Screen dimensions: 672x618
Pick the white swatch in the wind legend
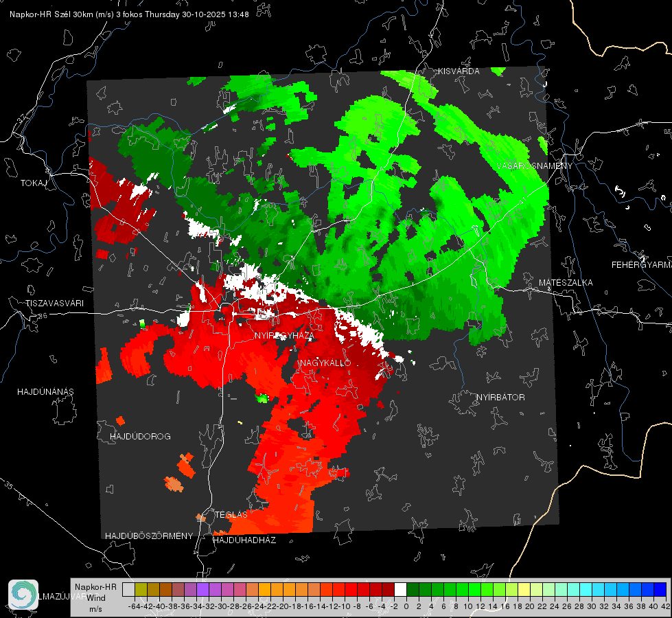400,589
